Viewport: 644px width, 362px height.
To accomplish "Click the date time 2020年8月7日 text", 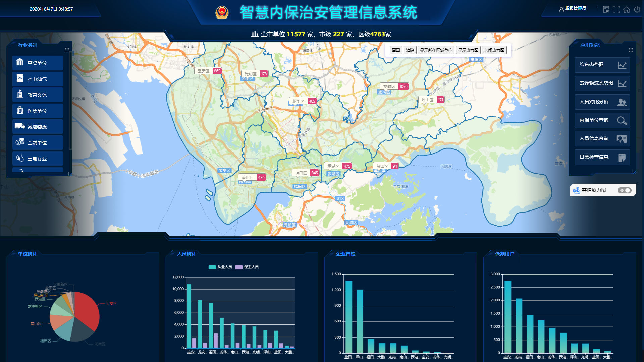I will coord(51,9).
